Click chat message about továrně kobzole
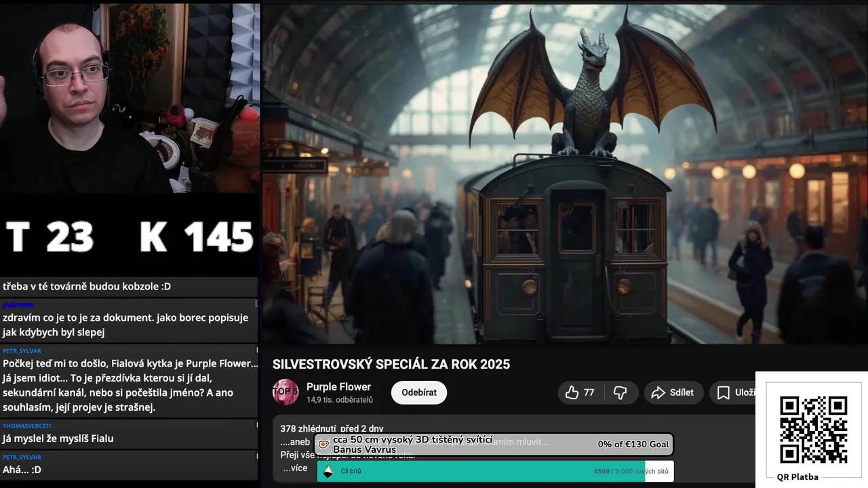Viewport: 868px width, 488px height. (x=87, y=287)
